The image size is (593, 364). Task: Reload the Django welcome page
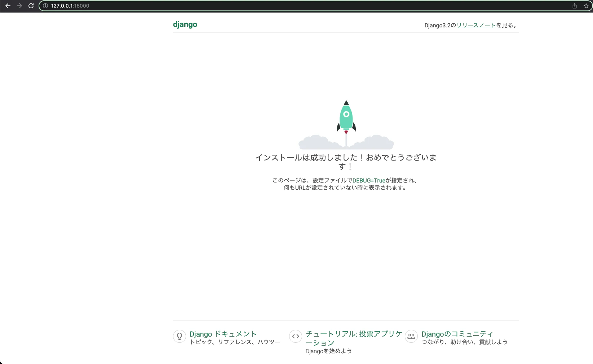pyautogui.click(x=31, y=6)
